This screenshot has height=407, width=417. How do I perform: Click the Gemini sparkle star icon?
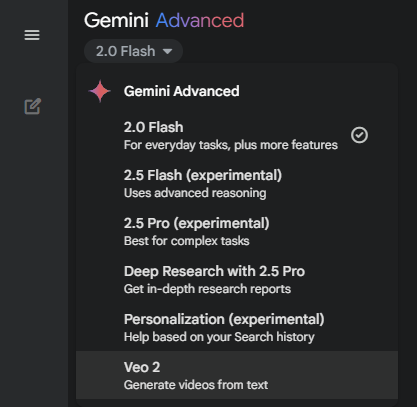[100, 91]
